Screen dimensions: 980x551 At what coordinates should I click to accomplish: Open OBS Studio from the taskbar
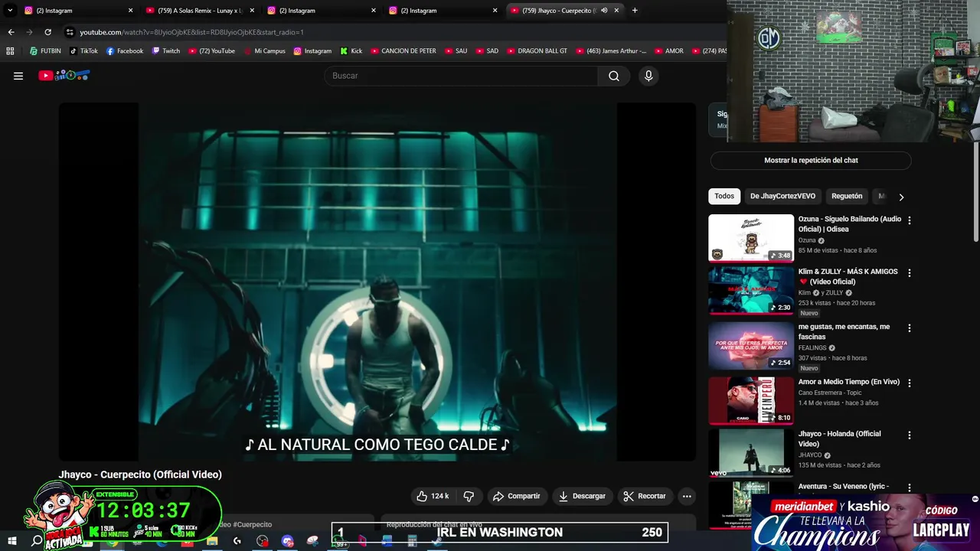pos(263,541)
